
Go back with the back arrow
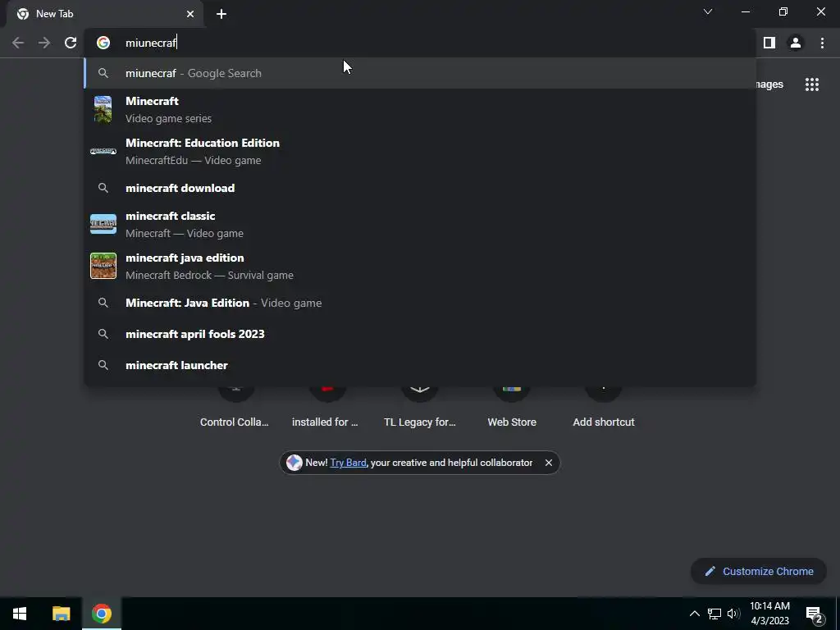pos(18,43)
